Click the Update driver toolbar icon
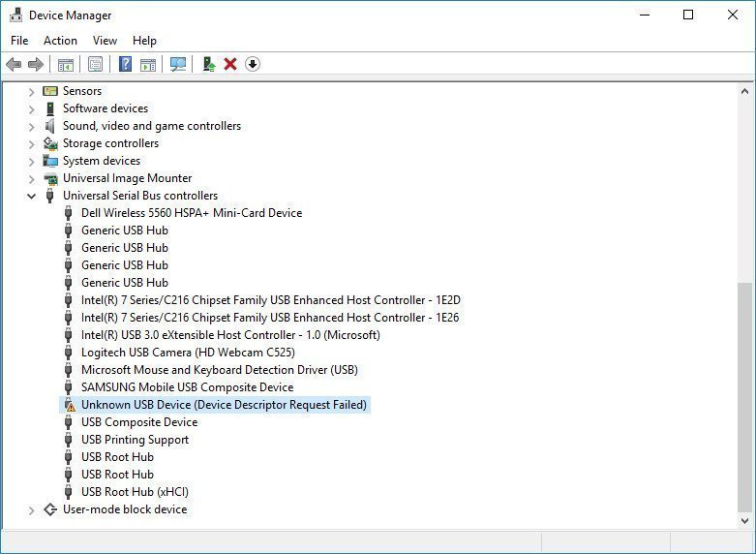This screenshot has width=756, height=554. [208, 64]
